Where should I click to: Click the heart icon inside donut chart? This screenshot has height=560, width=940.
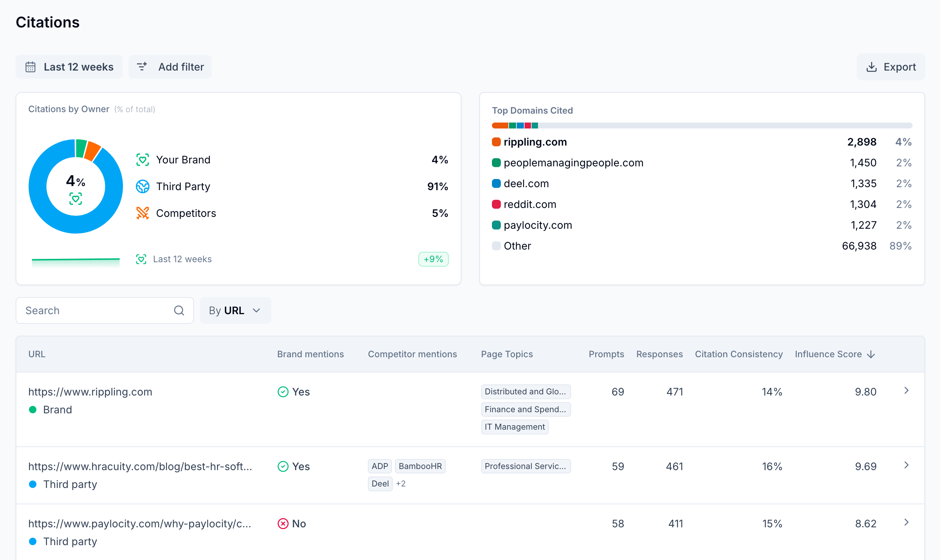75,199
